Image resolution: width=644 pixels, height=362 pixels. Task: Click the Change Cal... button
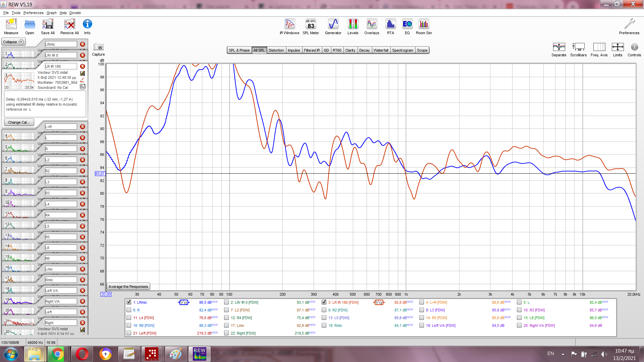[x=19, y=122]
